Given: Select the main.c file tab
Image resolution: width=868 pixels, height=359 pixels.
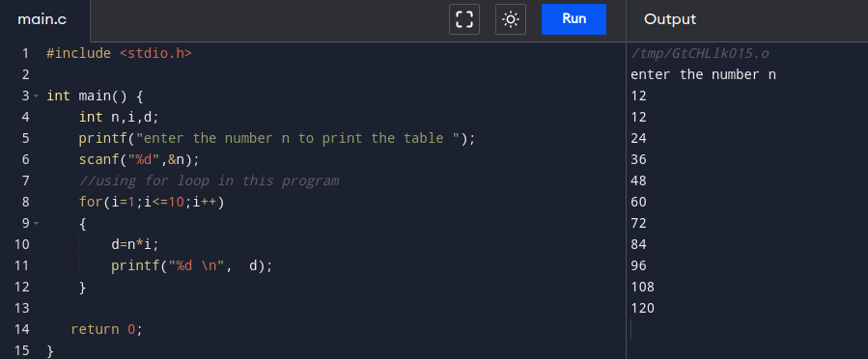Looking at the screenshot, I should 42,19.
